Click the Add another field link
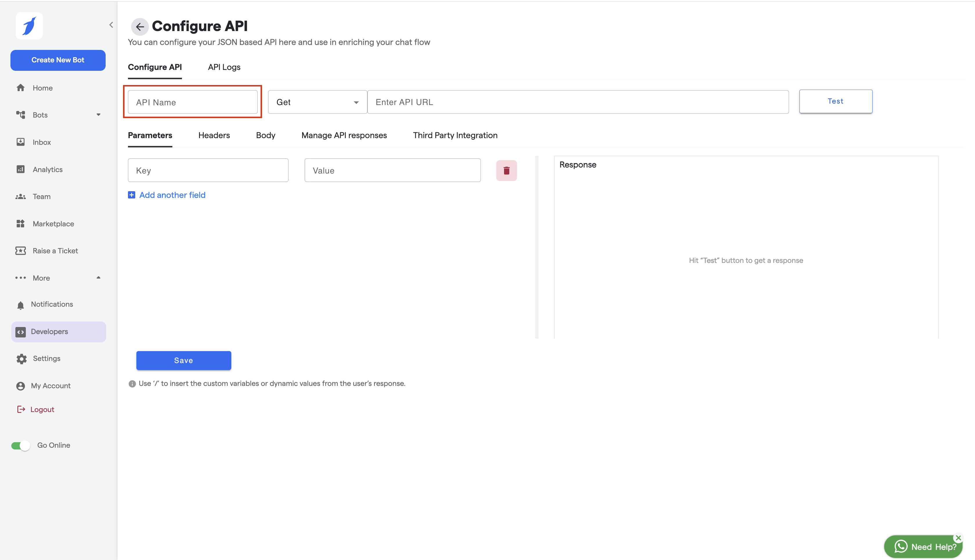 pos(172,195)
